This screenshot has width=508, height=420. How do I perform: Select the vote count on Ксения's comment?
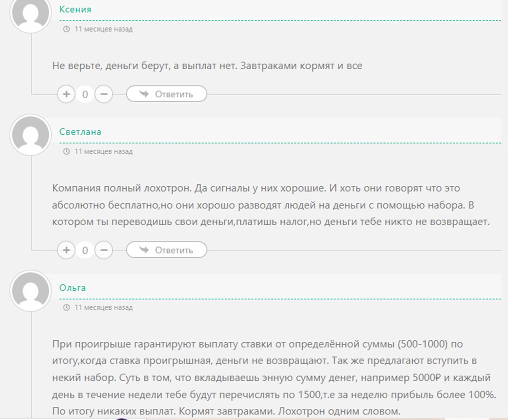[x=85, y=94]
